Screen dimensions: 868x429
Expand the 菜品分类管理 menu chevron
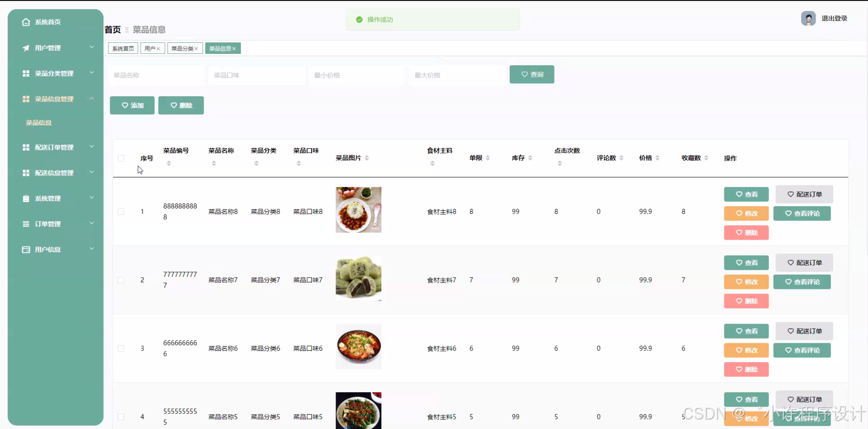pyautogui.click(x=92, y=73)
